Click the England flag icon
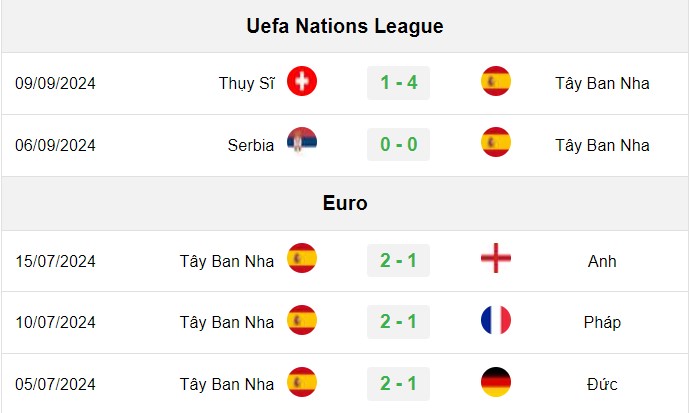Screen dimensions: 690x413 [496, 258]
